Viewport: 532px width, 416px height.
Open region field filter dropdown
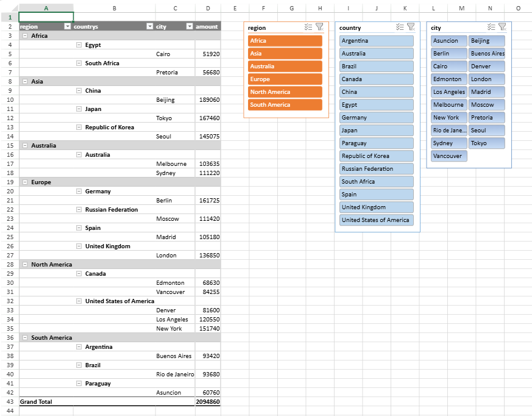coord(68,26)
